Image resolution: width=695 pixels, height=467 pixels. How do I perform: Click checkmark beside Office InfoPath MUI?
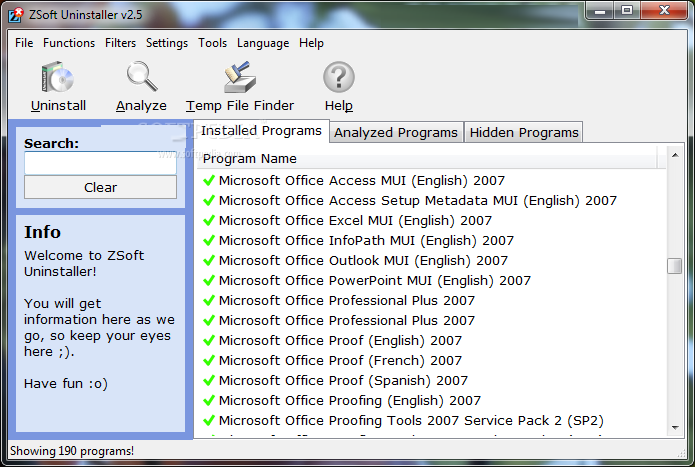coord(209,240)
